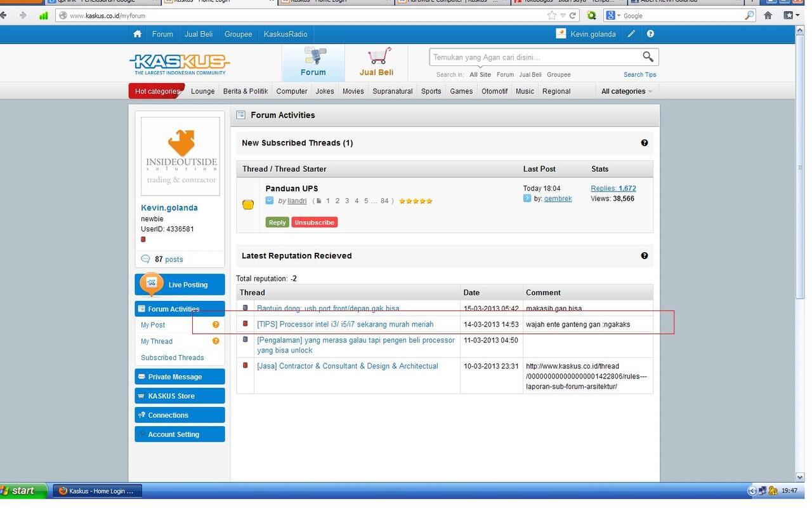Click browser bookmark star in address bar
The width and height of the screenshot is (812, 508).
click(551, 15)
